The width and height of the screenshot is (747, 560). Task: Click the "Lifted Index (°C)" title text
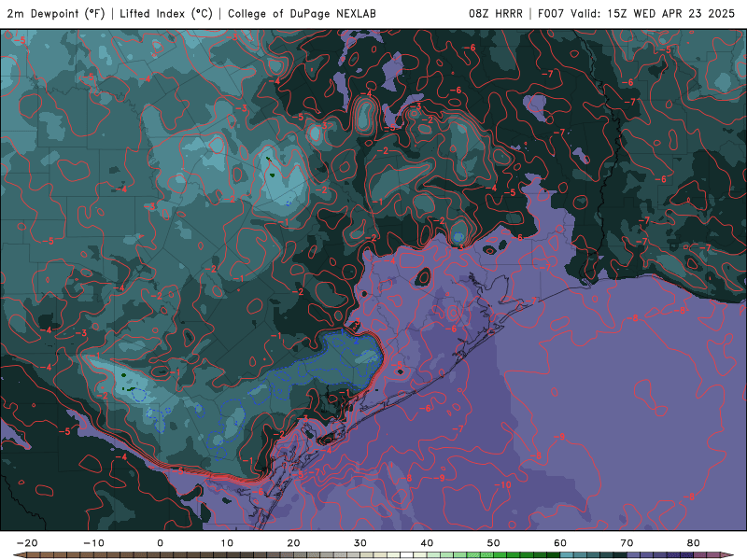[166, 13]
